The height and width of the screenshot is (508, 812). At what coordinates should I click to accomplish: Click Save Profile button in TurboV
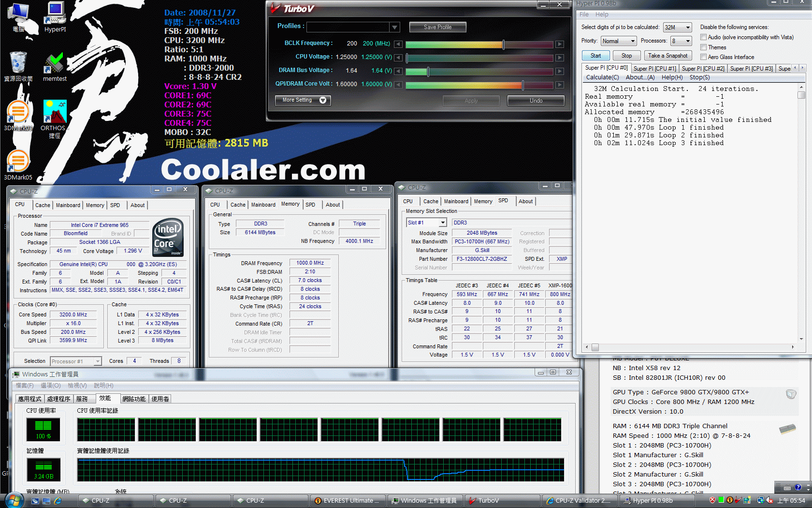click(437, 27)
